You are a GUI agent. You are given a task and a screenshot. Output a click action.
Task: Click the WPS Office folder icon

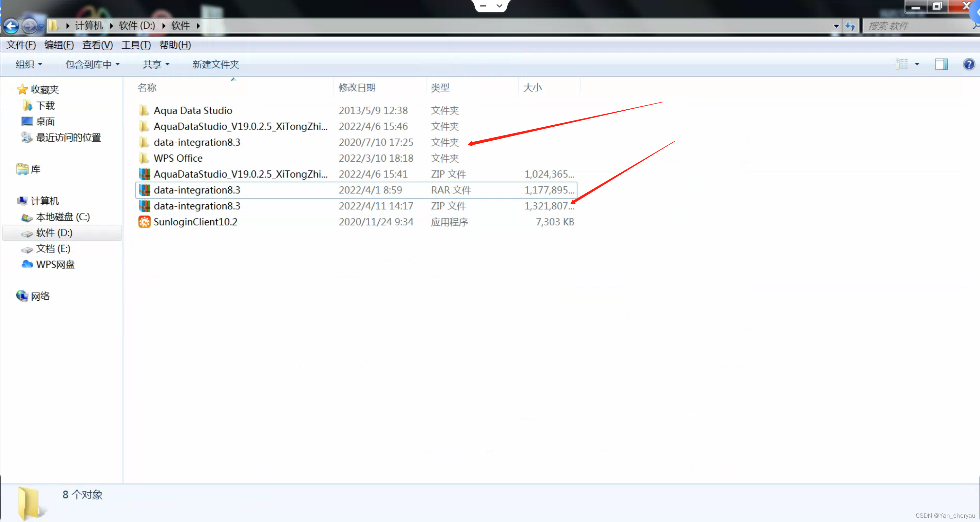coord(144,158)
